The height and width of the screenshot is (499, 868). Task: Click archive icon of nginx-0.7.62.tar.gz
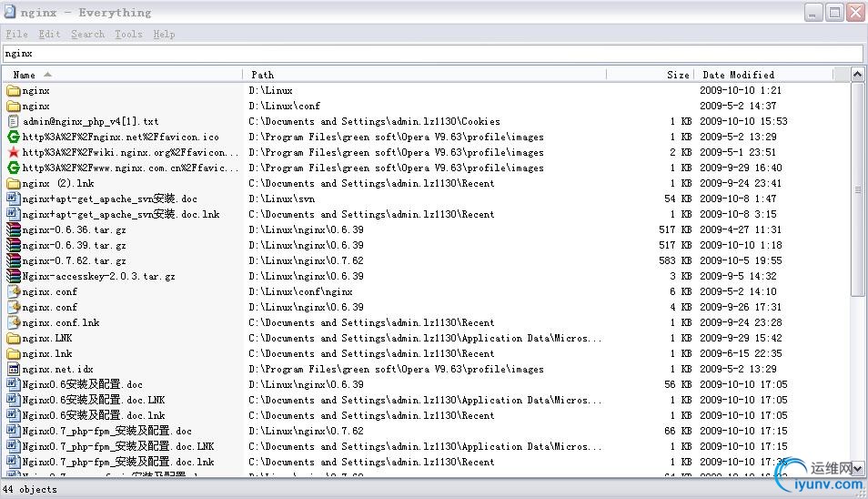point(14,260)
